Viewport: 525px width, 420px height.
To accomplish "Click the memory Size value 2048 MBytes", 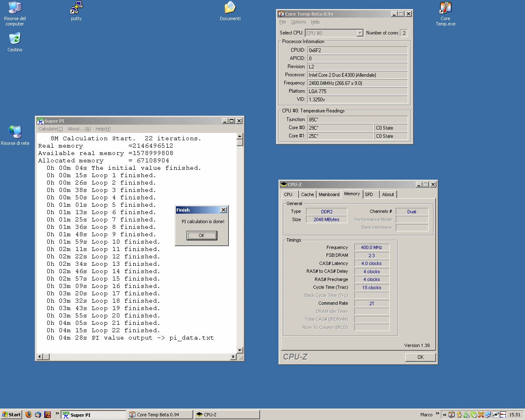I will point(327,219).
